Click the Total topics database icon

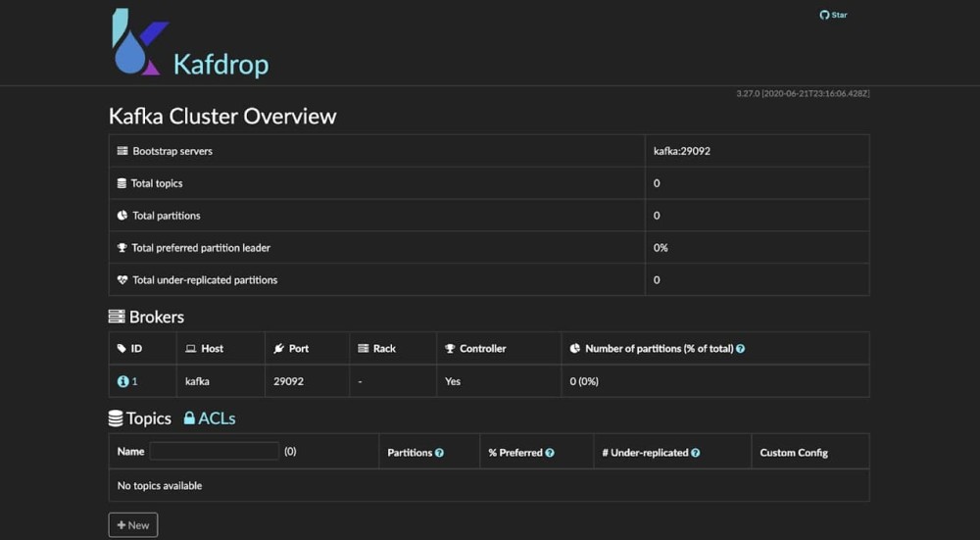pos(122,183)
